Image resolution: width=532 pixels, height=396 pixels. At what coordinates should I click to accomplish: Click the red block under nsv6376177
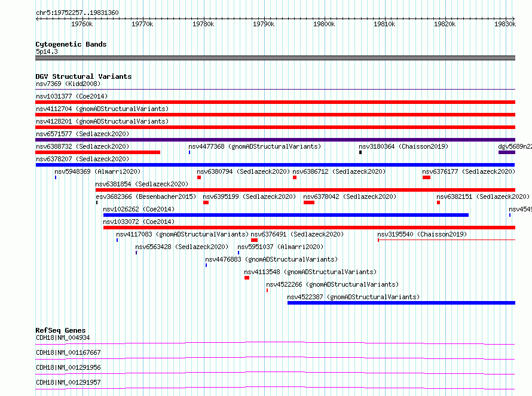(x=426, y=177)
